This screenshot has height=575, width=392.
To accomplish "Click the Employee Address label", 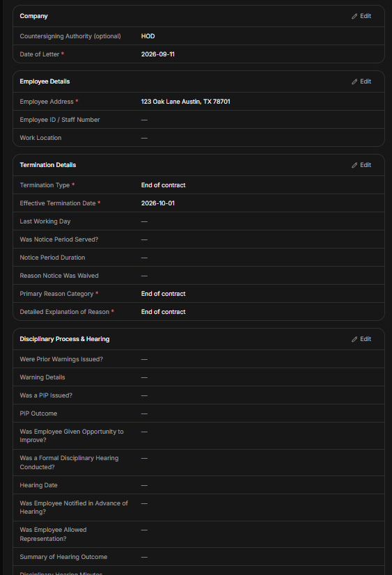I will click(47, 102).
